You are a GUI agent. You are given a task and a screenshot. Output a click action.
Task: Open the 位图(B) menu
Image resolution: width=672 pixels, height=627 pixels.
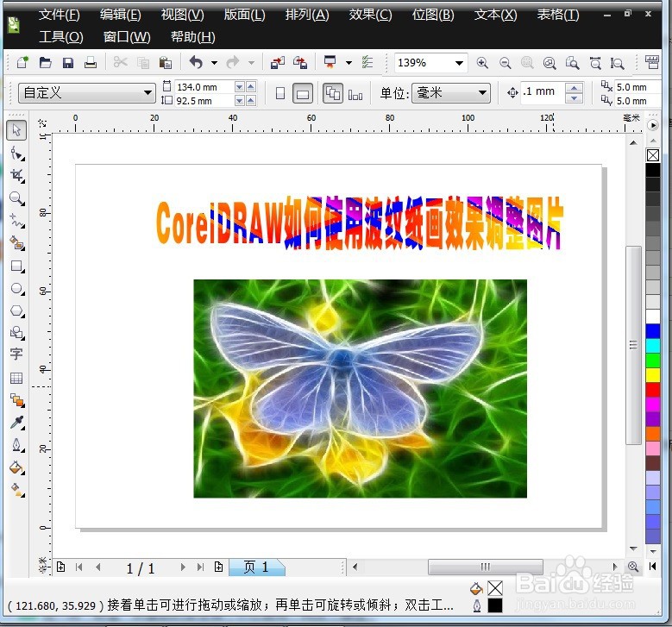click(433, 15)
